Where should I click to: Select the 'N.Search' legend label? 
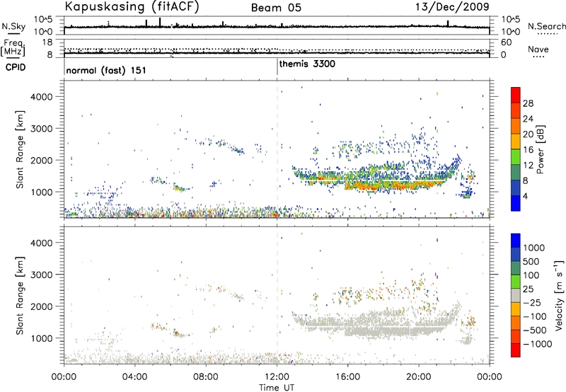point(546,26)
